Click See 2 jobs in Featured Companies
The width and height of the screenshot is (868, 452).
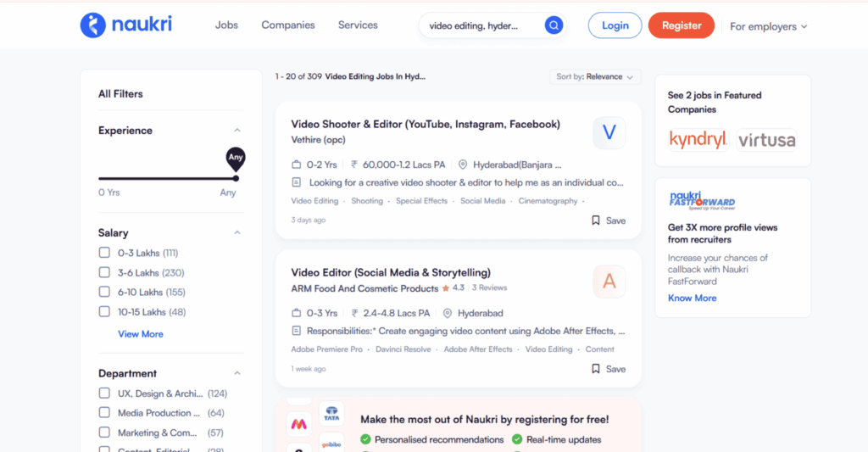tap(714, 102)
